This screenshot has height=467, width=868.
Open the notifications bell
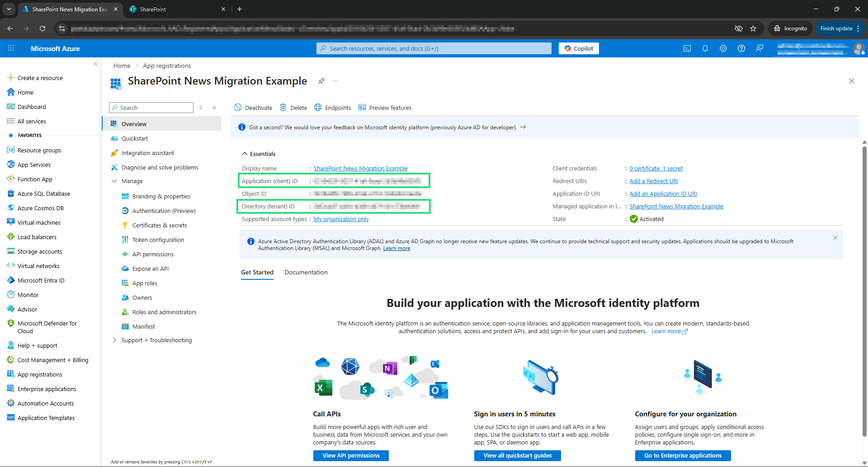(x=705, y=48)
